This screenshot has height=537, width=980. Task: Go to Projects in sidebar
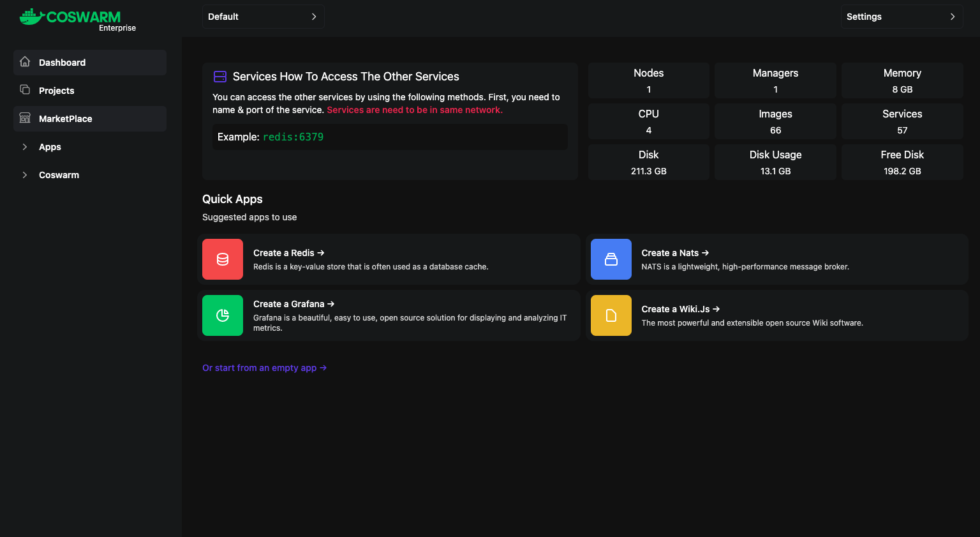pos(90,91)
